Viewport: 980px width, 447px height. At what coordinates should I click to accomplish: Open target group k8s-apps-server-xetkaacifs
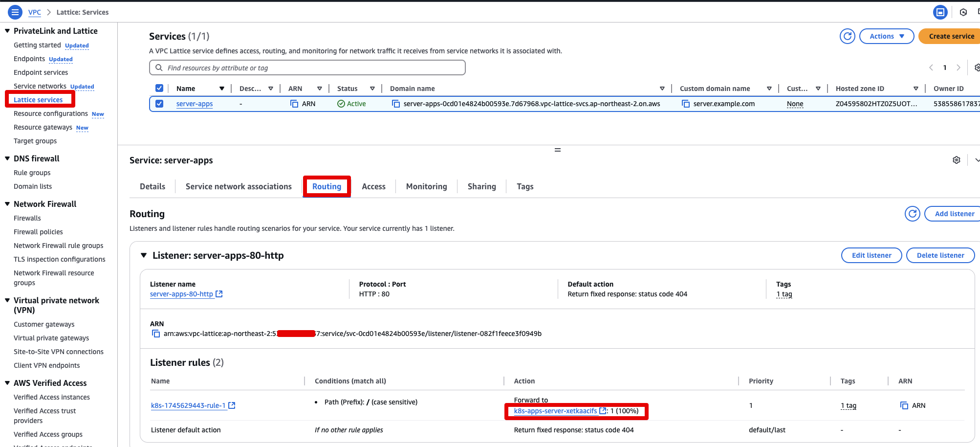click(560, 411)
